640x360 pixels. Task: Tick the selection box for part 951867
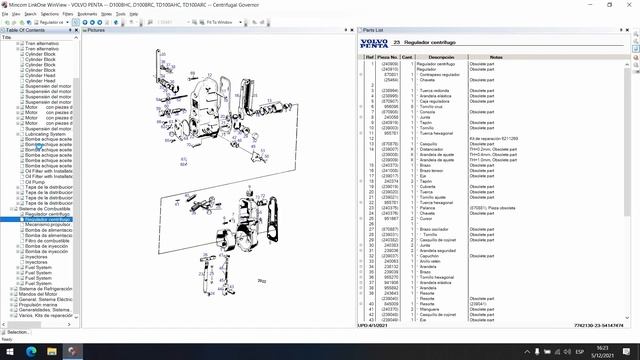(x=361, y=218)
